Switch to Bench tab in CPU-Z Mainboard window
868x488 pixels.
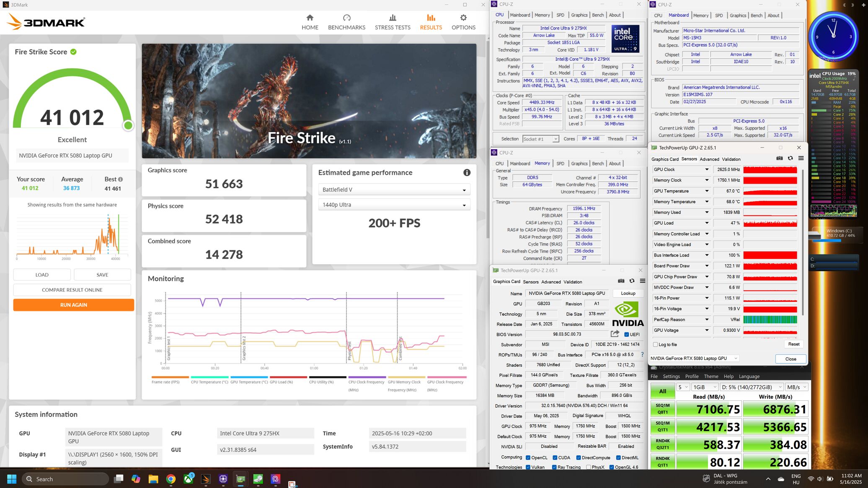756,16
